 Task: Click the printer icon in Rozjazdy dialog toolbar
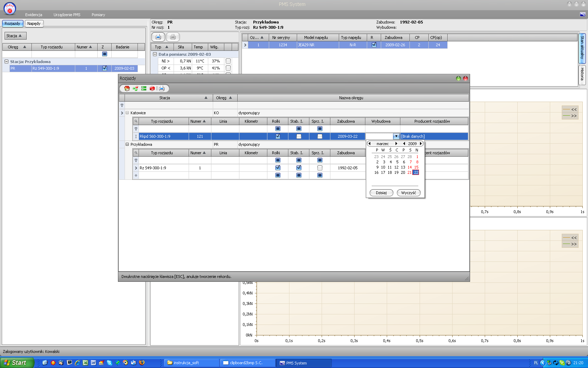click(162, 88)
